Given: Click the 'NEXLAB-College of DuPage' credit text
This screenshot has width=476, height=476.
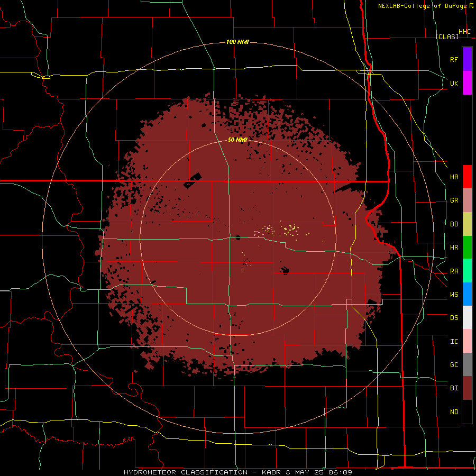Looking at the screenshot, I should (x=422, y=6).
